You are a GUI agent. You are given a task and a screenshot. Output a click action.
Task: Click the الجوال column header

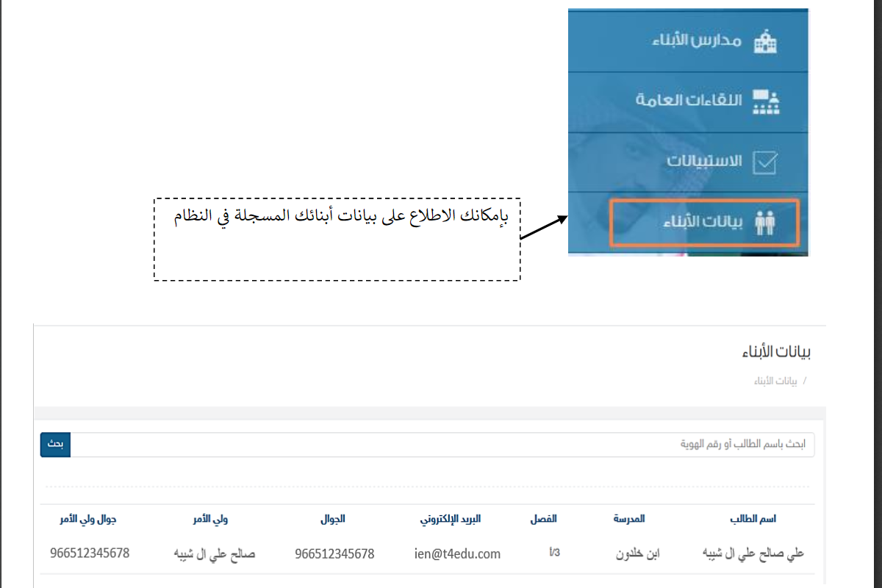click(x=333, y=519)
